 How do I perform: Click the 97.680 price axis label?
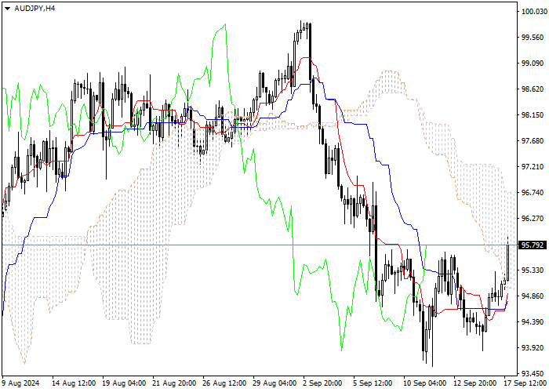tap(534, 141)
